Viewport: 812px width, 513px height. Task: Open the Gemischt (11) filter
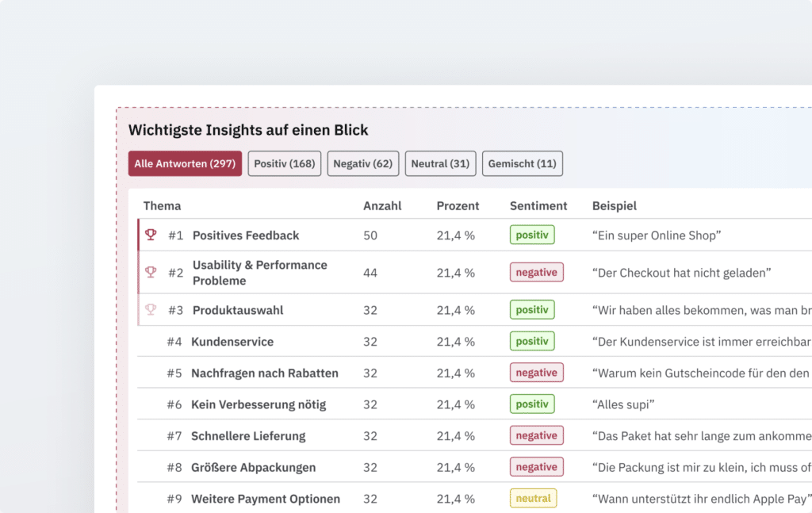[x=522, y=164]
